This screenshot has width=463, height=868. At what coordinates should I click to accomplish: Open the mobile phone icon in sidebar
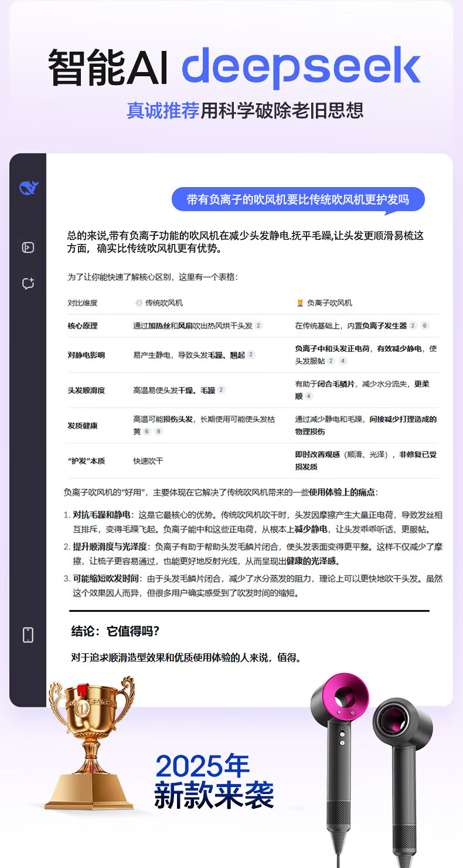coord(28,635)
